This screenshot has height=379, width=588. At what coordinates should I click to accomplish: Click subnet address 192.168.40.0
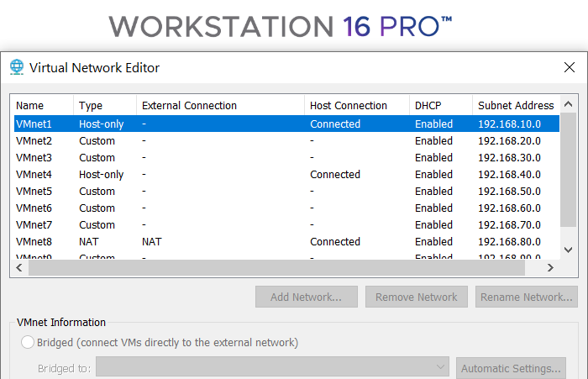pos(509,175)
